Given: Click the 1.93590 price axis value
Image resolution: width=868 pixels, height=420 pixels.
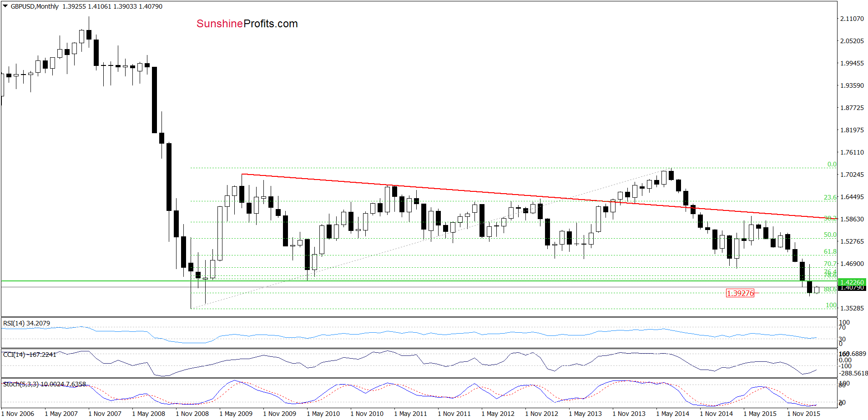Looking at the screenshot, I should coord(852,85).
